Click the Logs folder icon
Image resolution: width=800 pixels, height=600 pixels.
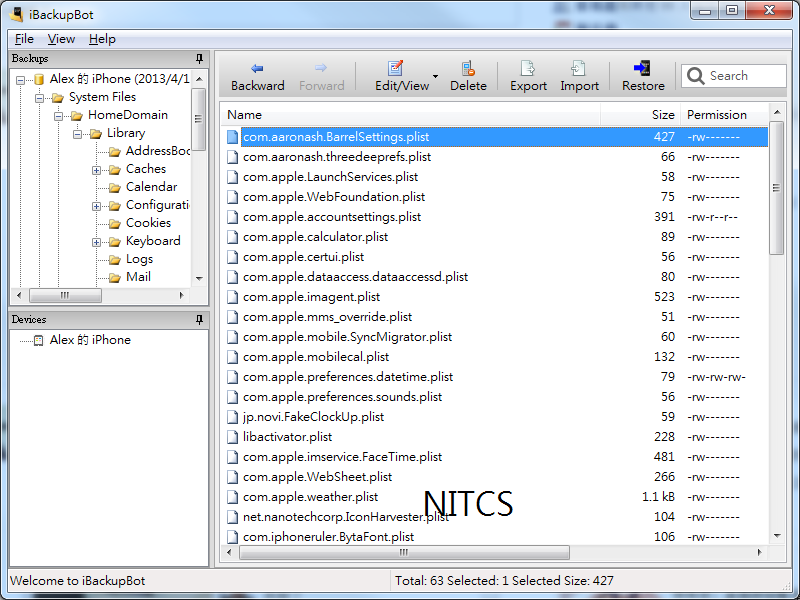[x=115, y=260]
